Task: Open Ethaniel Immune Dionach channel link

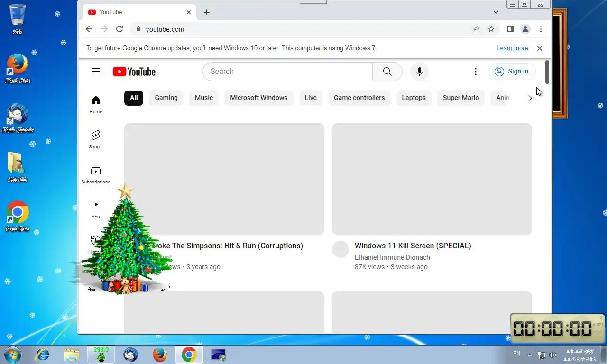Action: [x=392, y=257]
